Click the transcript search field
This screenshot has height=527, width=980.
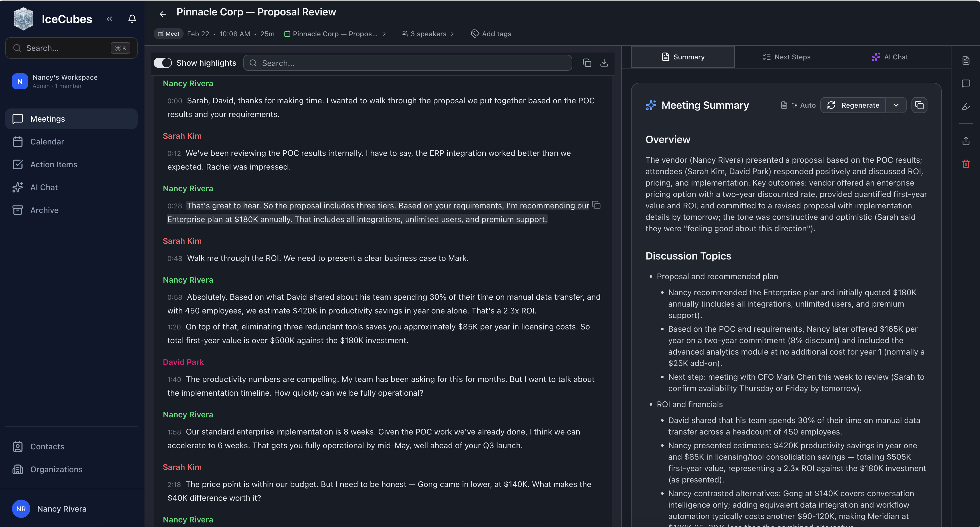coord(407,63)
